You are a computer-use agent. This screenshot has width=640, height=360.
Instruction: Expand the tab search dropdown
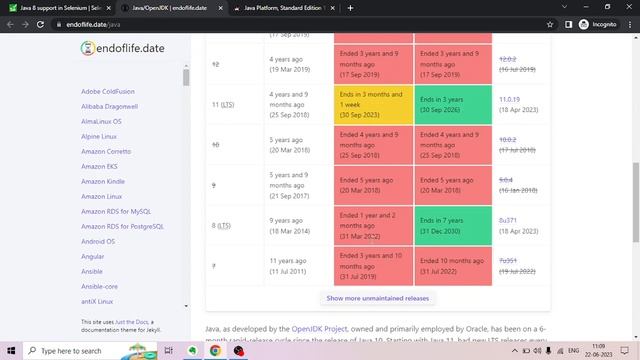564,7
